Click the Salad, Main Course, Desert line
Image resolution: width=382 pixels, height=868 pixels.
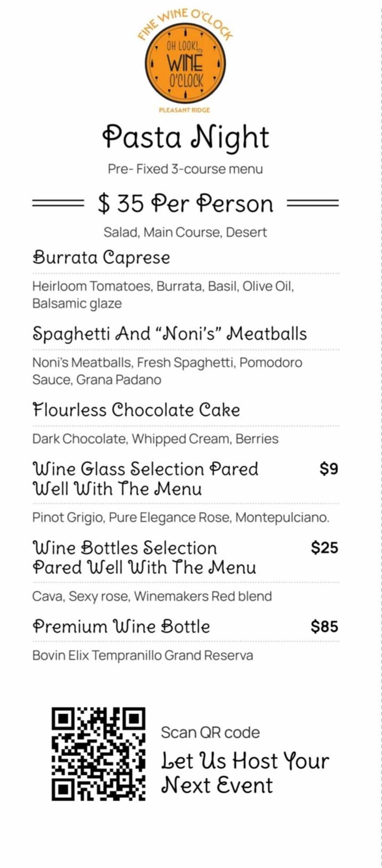click(185, 232)
